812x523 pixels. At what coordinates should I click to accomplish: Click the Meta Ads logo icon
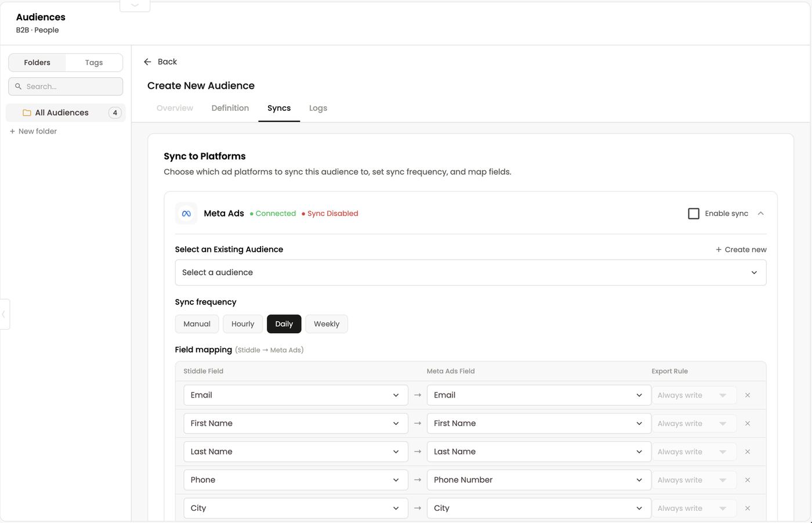(186, 214)
